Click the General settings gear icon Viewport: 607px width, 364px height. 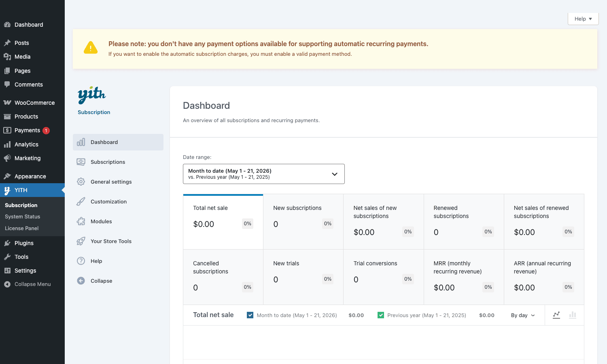pos(81,182)
